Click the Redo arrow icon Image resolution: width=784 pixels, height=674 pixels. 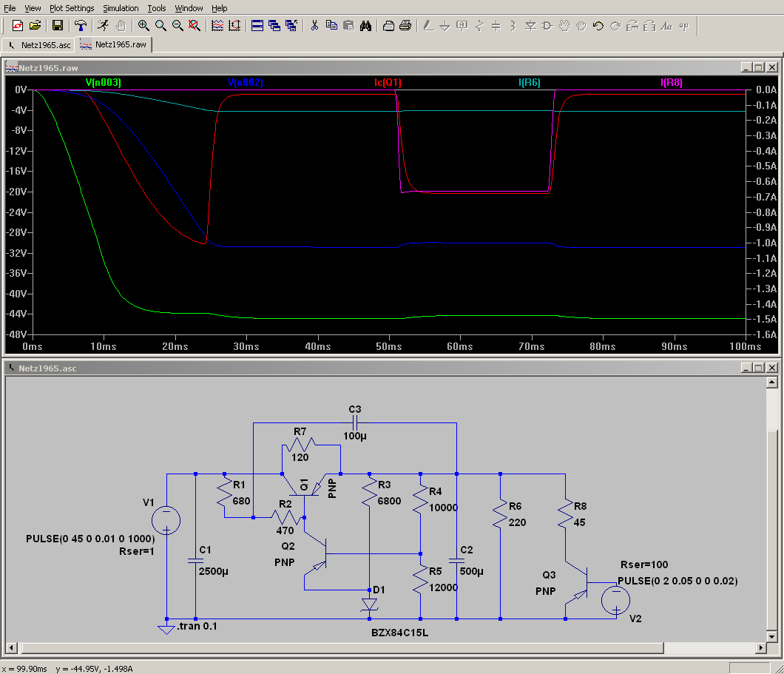tap(615, 25)
